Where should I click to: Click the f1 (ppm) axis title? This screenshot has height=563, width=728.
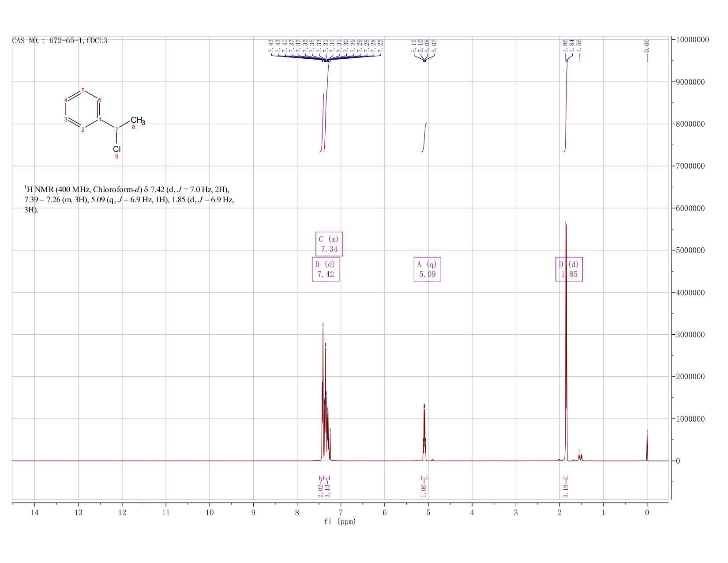tap(340, 521)
